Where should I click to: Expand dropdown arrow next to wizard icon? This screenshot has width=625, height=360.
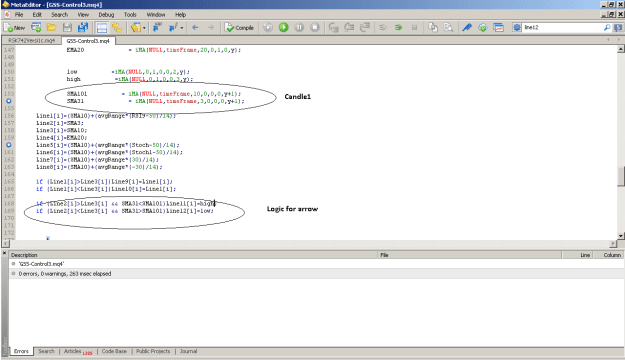[x=144, y=28]
